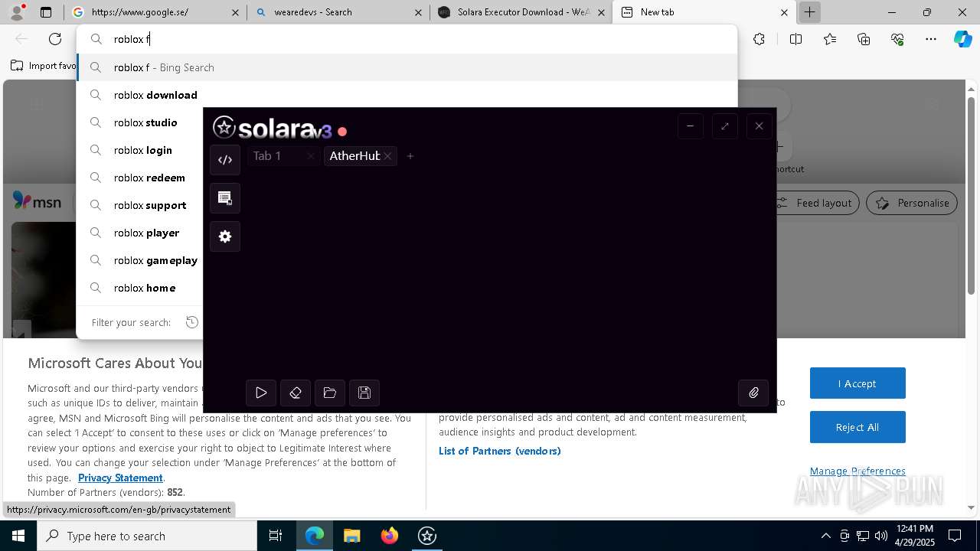The height and width of the screenshot is (551, 980).
Task: Refresh the Edge page
Action: [x=55, y=39]
